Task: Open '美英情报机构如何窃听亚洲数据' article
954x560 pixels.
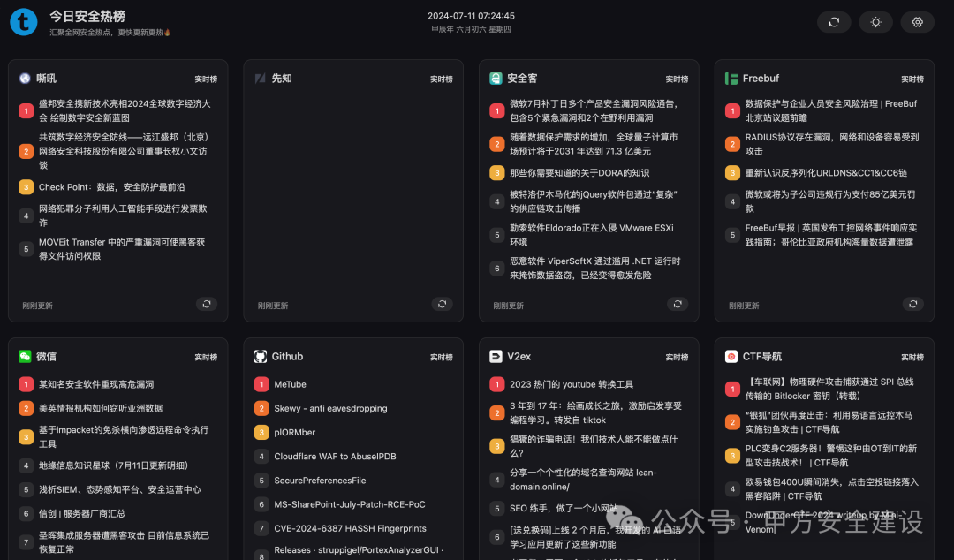Action: (101, 408)
